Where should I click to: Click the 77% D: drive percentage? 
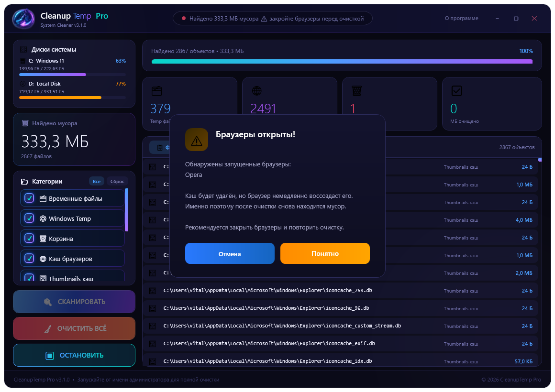pyautogui.click(x=121, y=84)
